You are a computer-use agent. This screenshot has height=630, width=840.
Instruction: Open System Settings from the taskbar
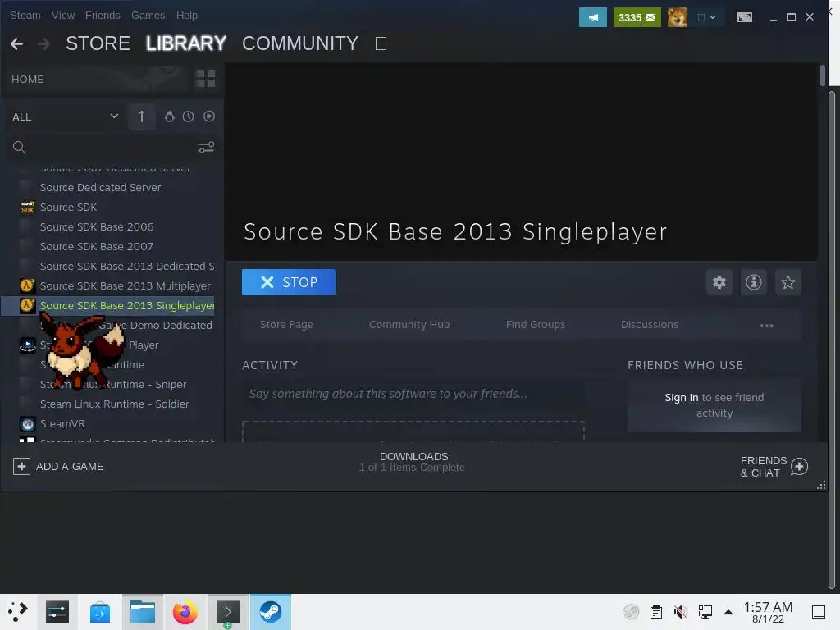[57, 612]
